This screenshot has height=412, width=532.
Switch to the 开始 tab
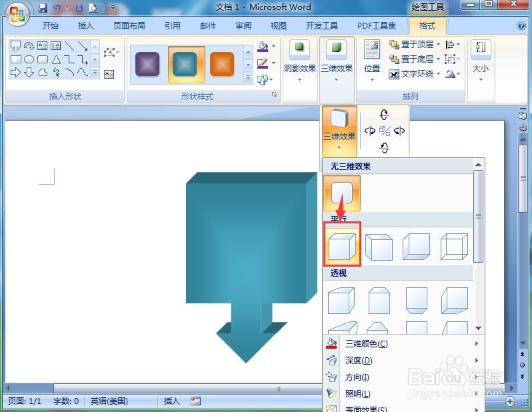(50, 26)
